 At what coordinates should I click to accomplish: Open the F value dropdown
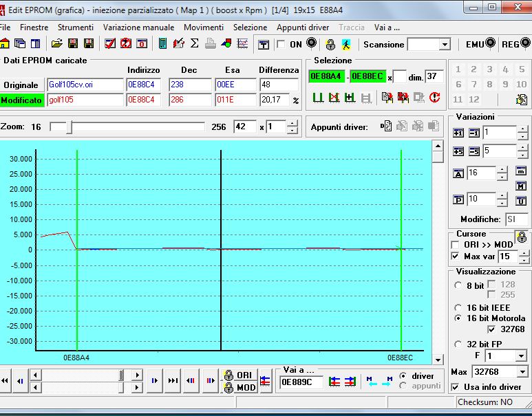(520, 356)
